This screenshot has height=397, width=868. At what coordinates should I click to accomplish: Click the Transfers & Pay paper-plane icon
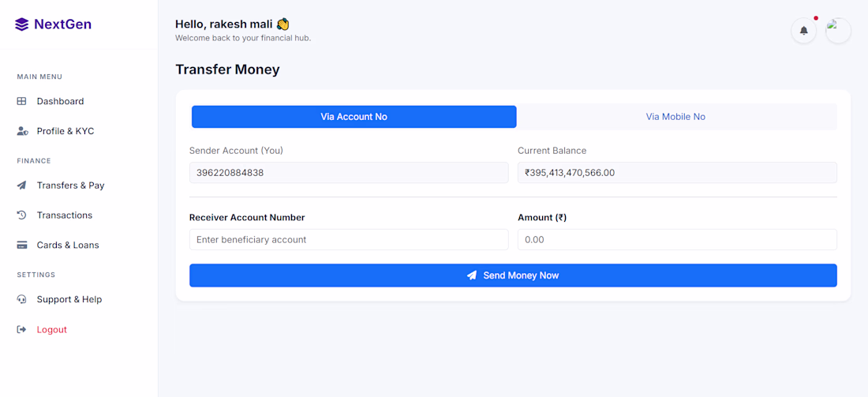[x=22, y=185]
